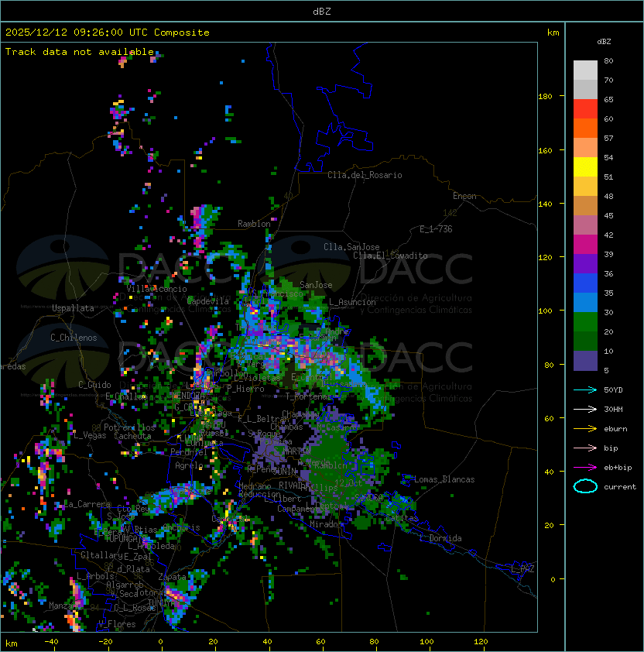The image size is (644, 652).
Task: Click the 'Track data not available' message
Action: click(x=80, y=52)
